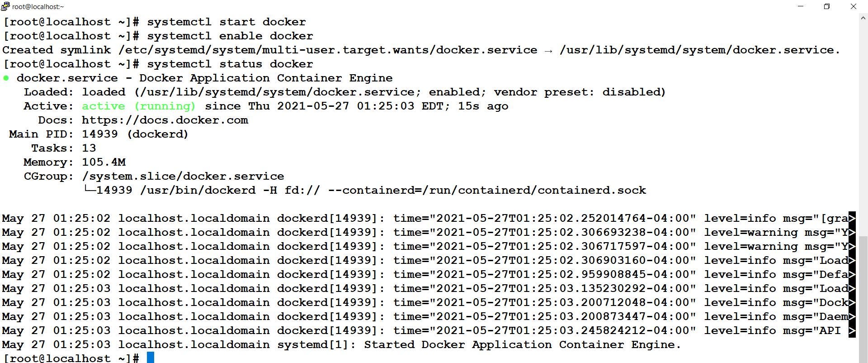This screenshot has height=363, width=868.
Task: Click the 'systemctl enable docker' command text
Action: (230, 36)
